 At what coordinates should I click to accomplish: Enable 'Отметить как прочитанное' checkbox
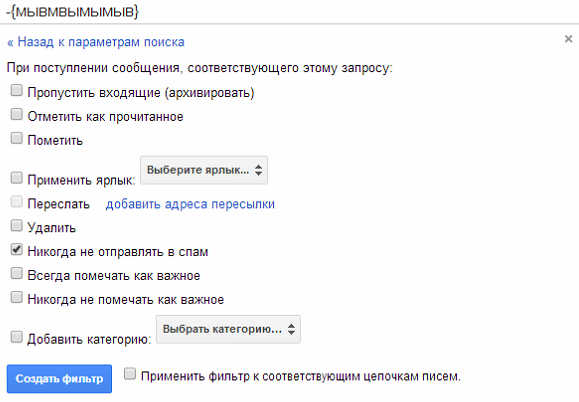pyautogui.click(x=17, y=114)
